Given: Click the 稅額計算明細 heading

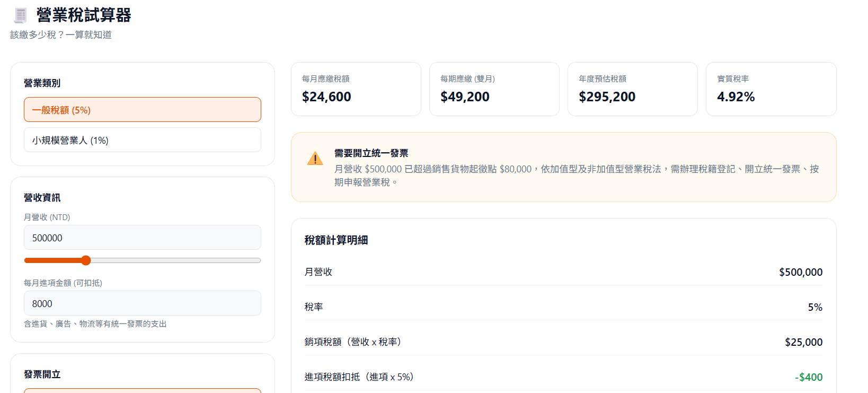Looking at the screenshot, I should tap(336, 240).
